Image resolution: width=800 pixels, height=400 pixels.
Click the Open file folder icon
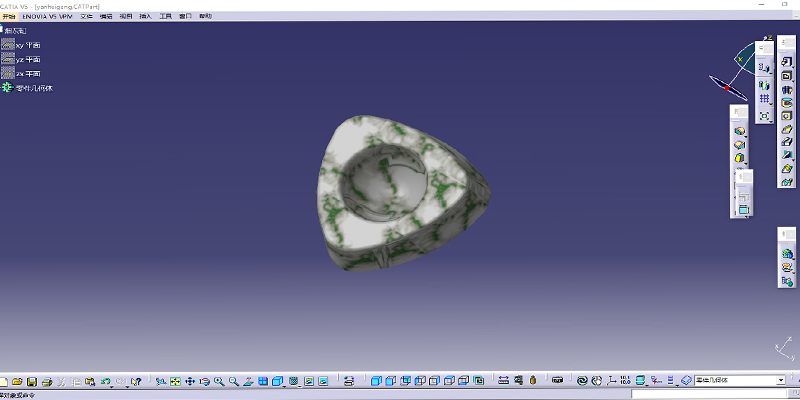click(18, 381)
